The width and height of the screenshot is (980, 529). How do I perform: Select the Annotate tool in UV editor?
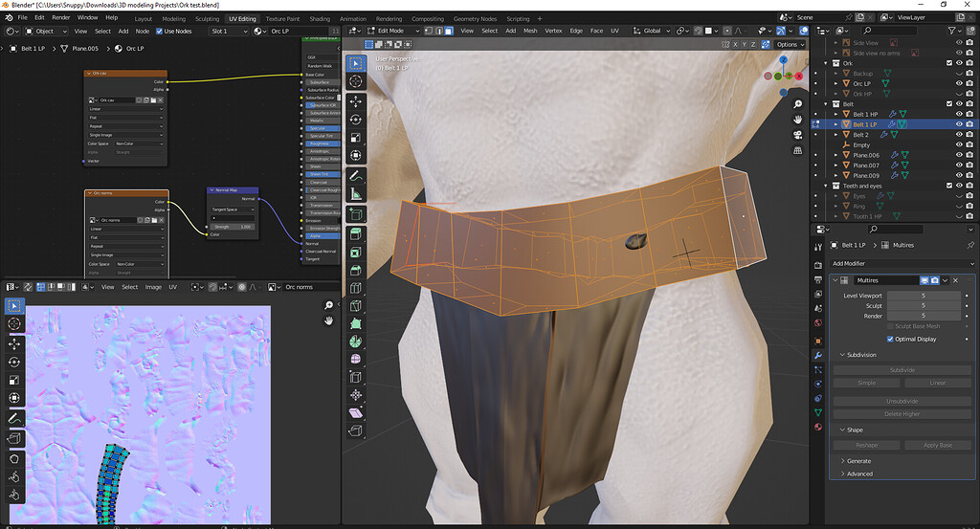15,418
